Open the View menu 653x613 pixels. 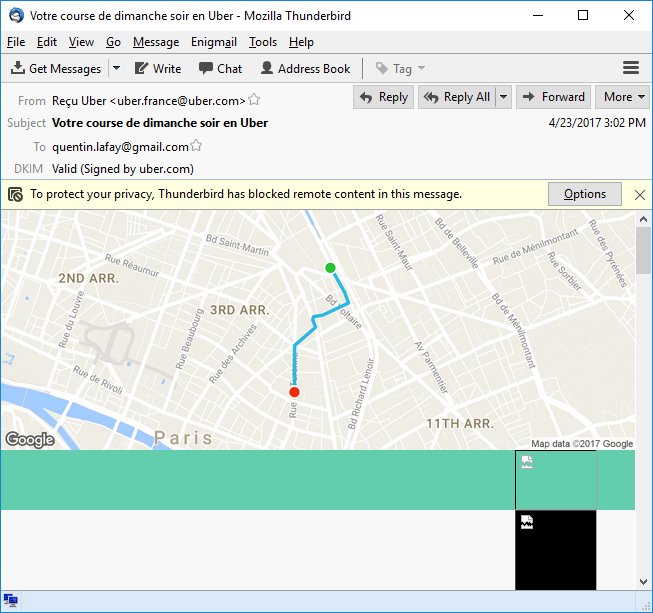[81, 42]
